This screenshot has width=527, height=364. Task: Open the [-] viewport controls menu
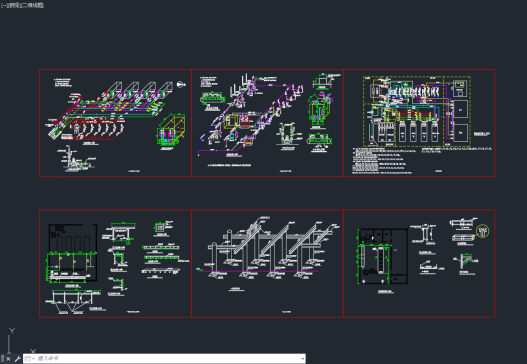(x=3, y=5)
